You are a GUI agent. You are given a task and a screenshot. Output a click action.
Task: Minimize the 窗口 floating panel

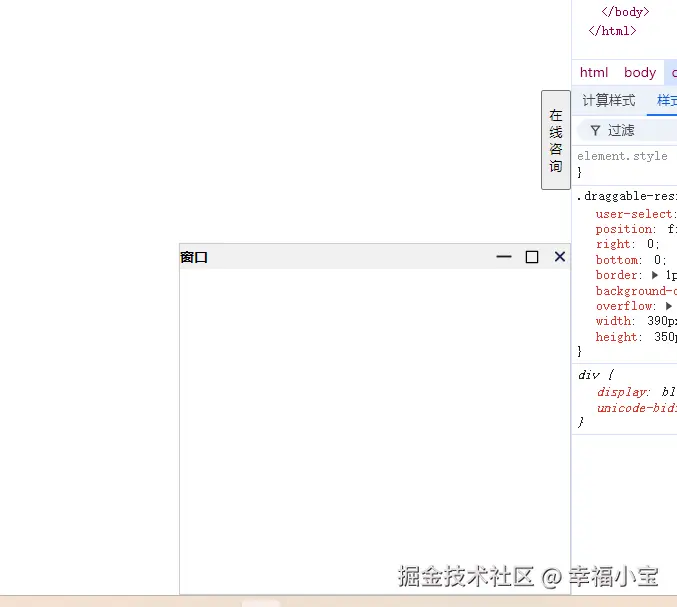(504, 257)
